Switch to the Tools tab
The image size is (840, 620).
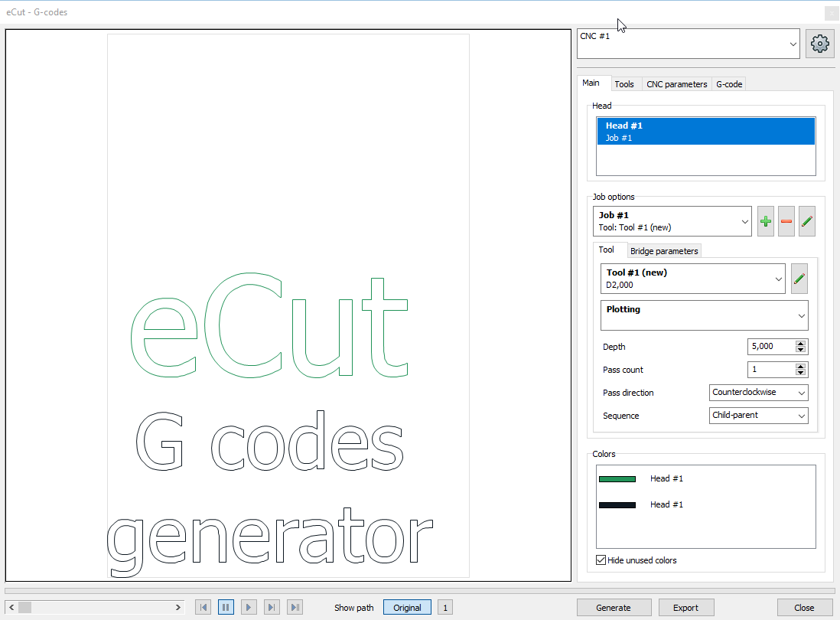pyautogui.click(x=624, y=84)
